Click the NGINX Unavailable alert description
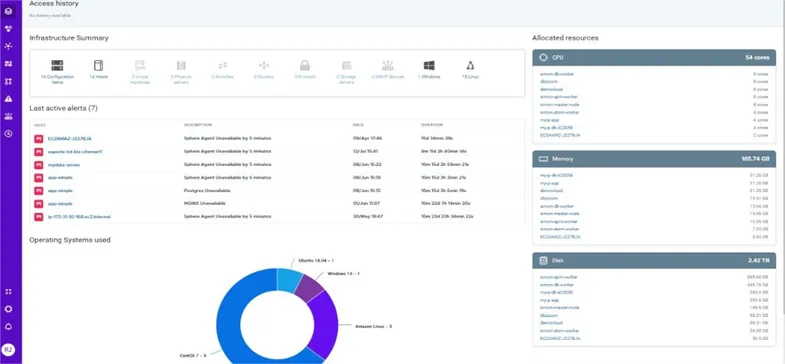The height and width of the screenshot is (364, 785). tap(205, 204)
